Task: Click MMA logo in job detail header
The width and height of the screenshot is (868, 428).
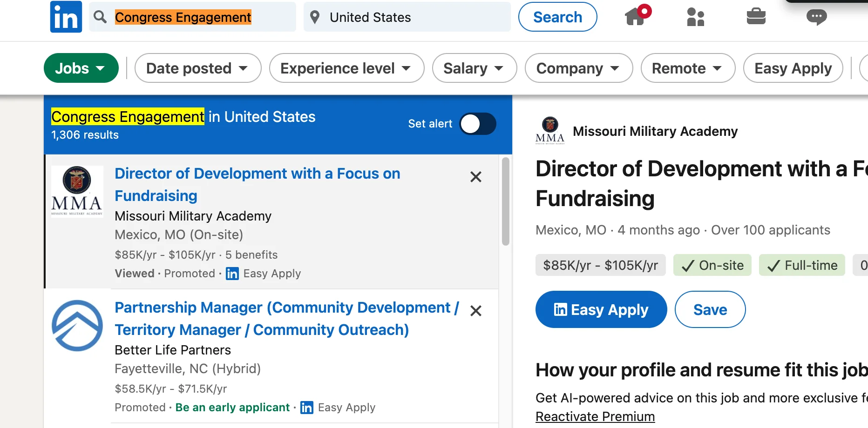Action: [550, 131]
